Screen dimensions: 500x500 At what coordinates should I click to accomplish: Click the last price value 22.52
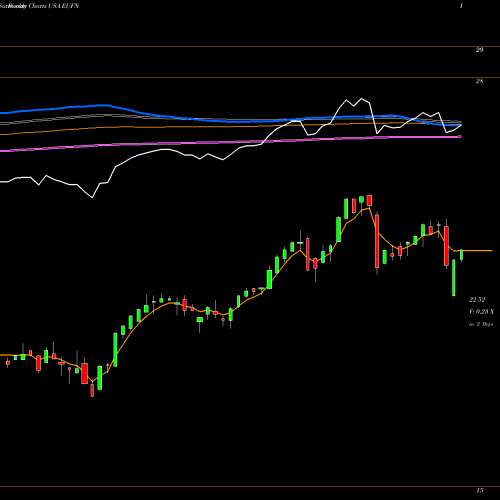click(477, 300)
